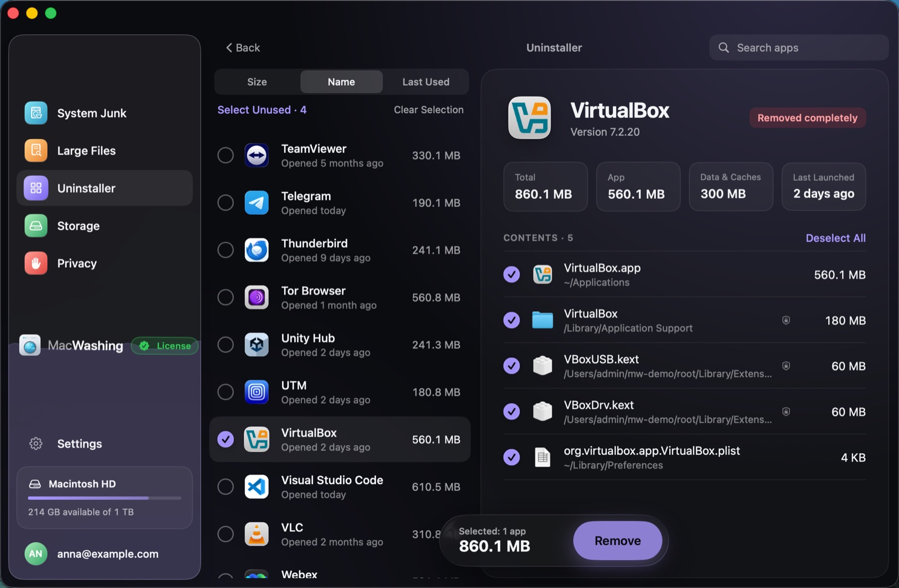Click the Visual Studio Code icon
The image size is (899, 588).
257,487
